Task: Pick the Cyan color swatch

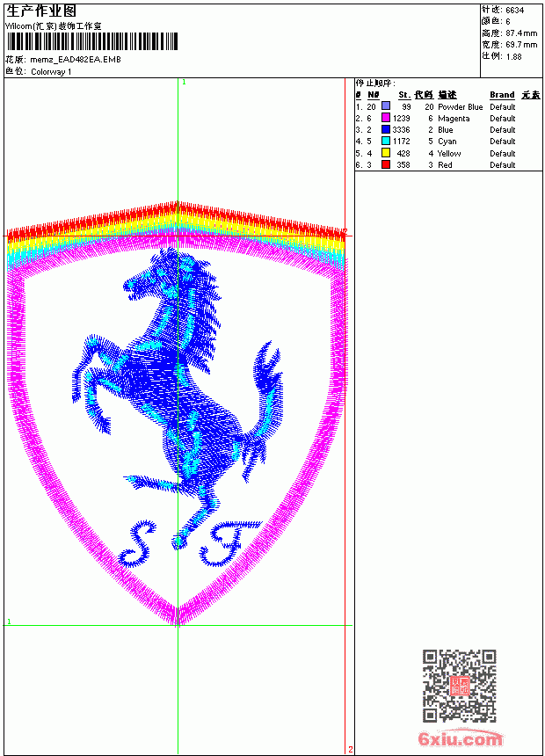Action: 386,141
